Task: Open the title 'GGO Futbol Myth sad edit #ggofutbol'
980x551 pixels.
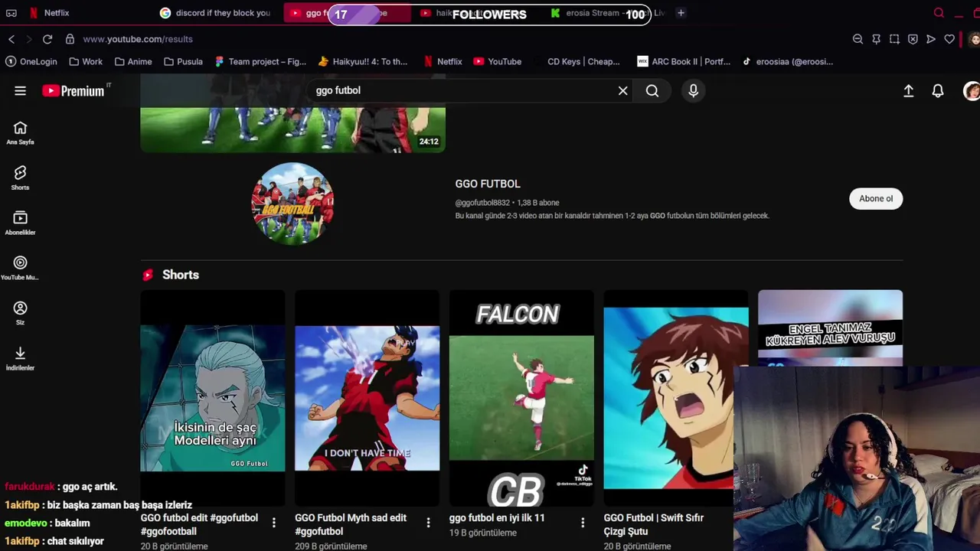Action: [351, 524]
